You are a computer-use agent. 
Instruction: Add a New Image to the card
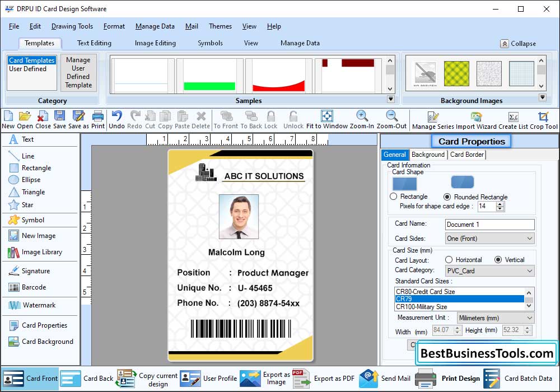pos(32,236)
